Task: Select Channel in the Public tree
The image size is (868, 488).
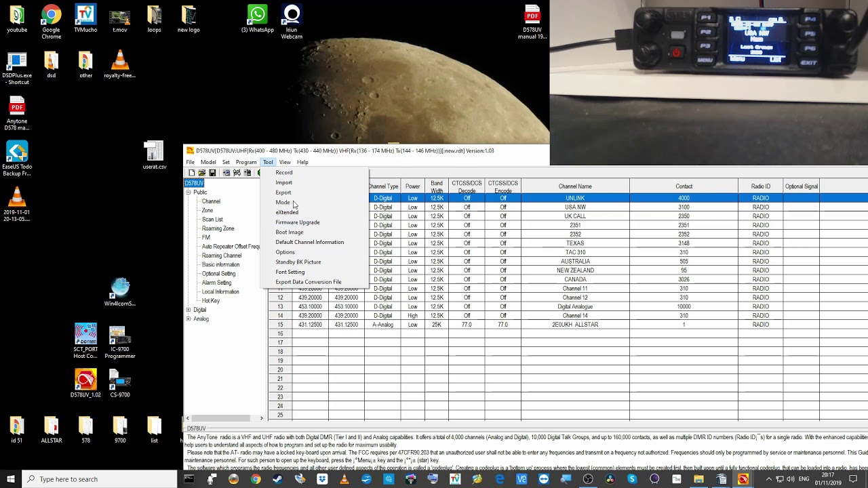Action: (x=211, y=201)
